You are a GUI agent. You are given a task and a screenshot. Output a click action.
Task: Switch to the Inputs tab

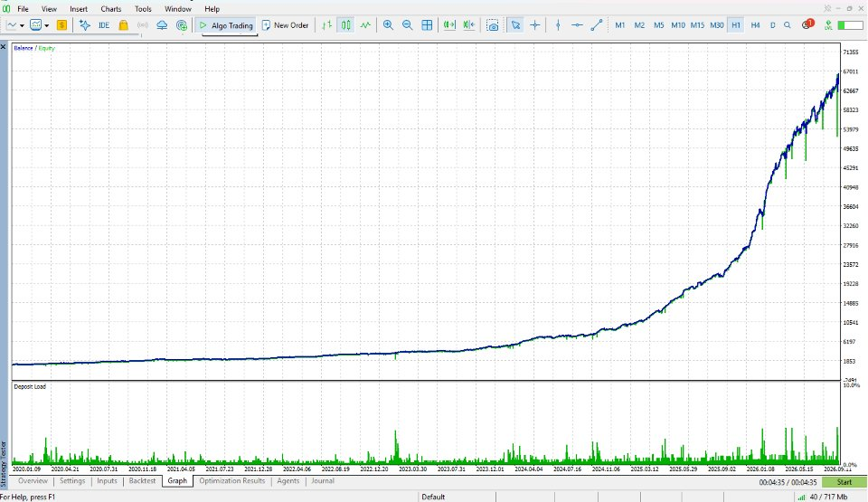107,481
